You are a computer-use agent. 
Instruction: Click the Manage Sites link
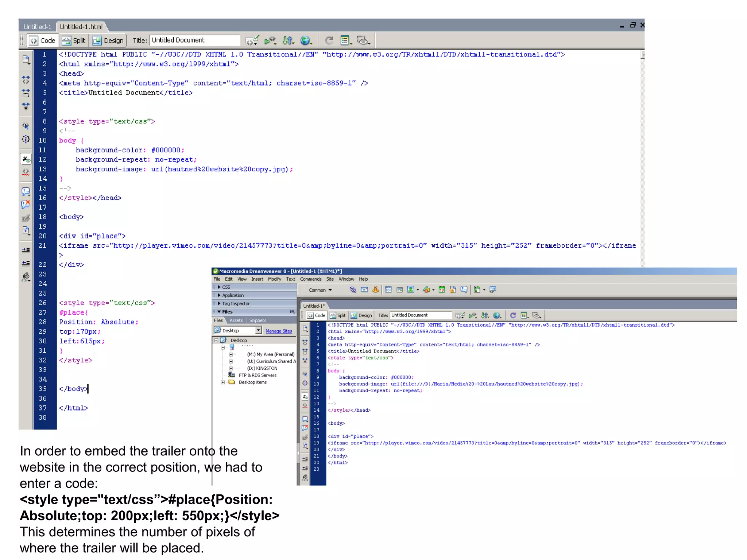[x=279, y=331]
